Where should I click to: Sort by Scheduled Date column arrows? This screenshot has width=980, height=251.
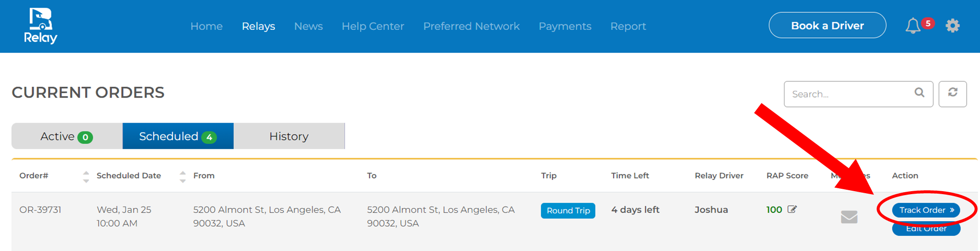tap(183, 176)
